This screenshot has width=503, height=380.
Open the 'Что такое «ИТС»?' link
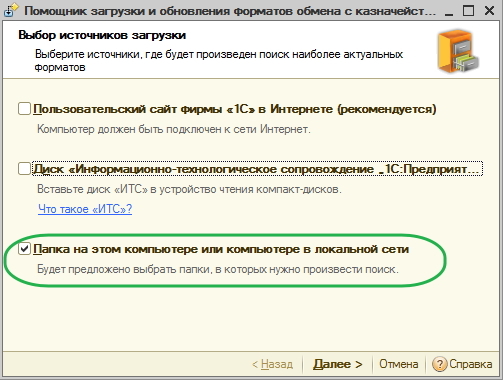pos(85,209)
